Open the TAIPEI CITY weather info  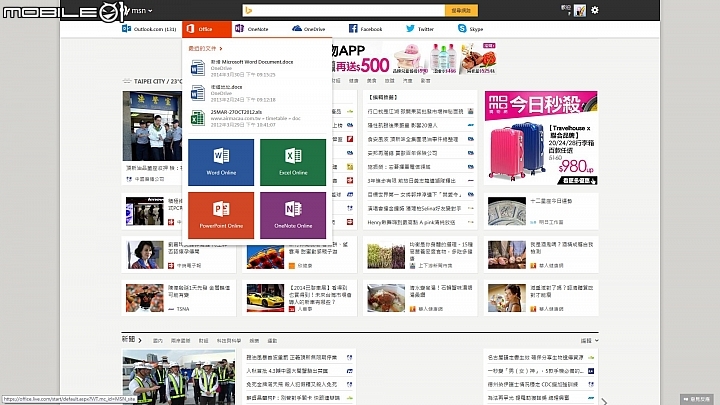point(152,81)
